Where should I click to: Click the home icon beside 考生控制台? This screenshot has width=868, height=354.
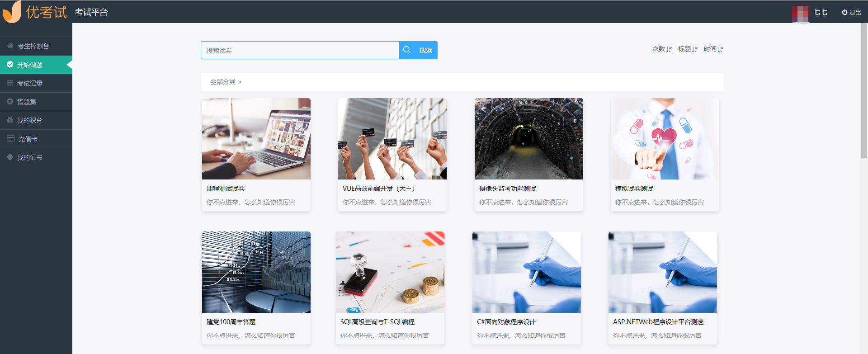point(10,46)
